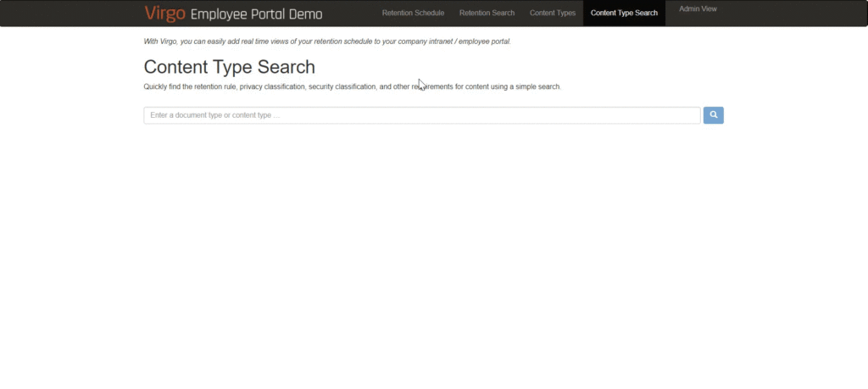Click the Employee Portal Demo title
Image resolution: width=868 pixels, height=389 pixels.
coord(256,14)
